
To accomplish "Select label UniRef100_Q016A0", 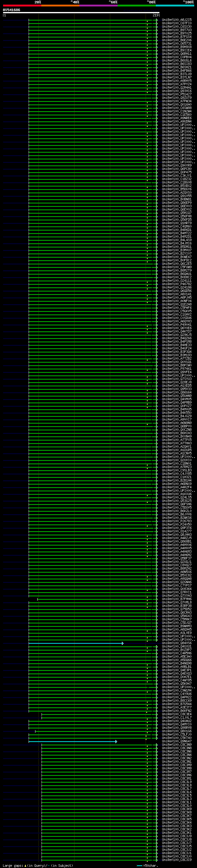I will (177, 104).
